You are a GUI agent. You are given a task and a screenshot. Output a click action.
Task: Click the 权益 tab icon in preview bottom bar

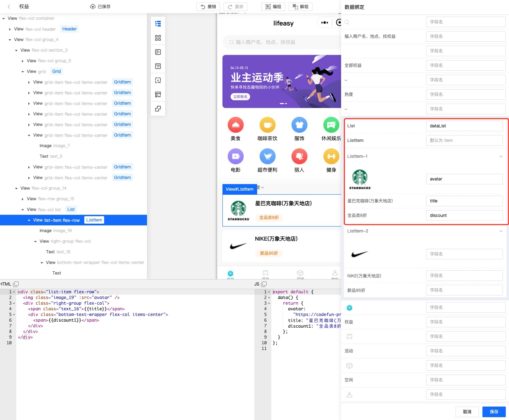(x=230, y=273)
